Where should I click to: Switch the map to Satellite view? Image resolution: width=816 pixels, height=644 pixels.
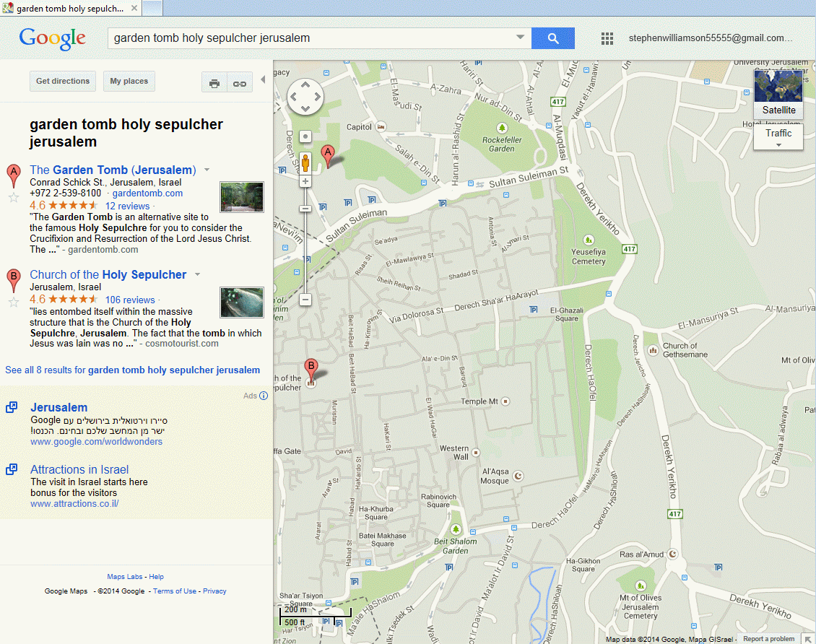pos(778,94)
